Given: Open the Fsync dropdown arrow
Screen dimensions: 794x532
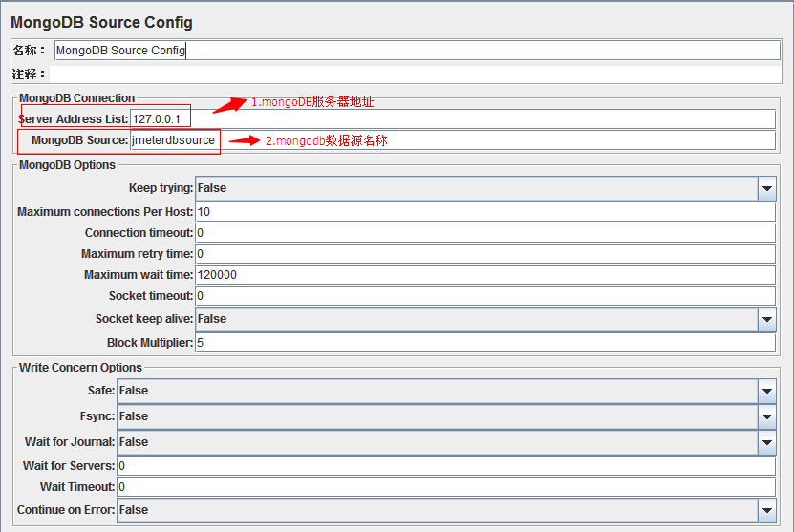Looking at the screenshot, I should (x=766, y=416).
